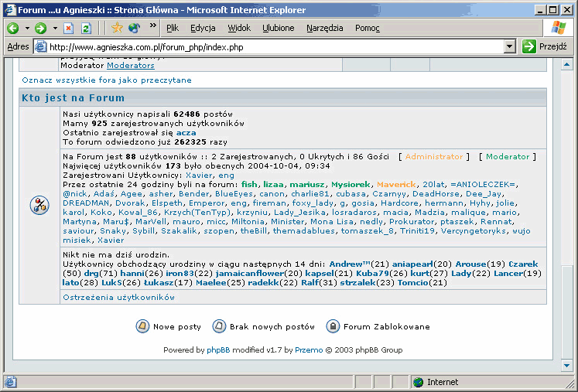Image resolution: width=578 pixels, height=392 pixels.
Task: Open the Widok menu
Action: [239, 28]
